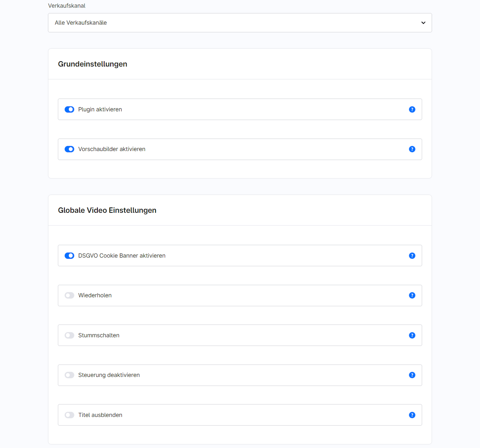
Task: Open help for Steuerung deaktivieren
Action: click(412, 375)
